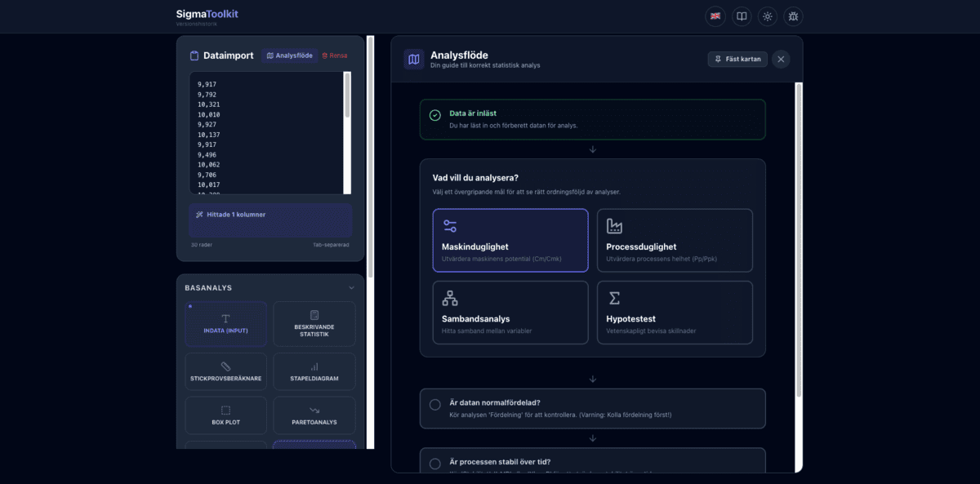Click the Analysflöde map icon in panel header
The height and width of the screenshot is (484, 980).
tap(414, 59)
